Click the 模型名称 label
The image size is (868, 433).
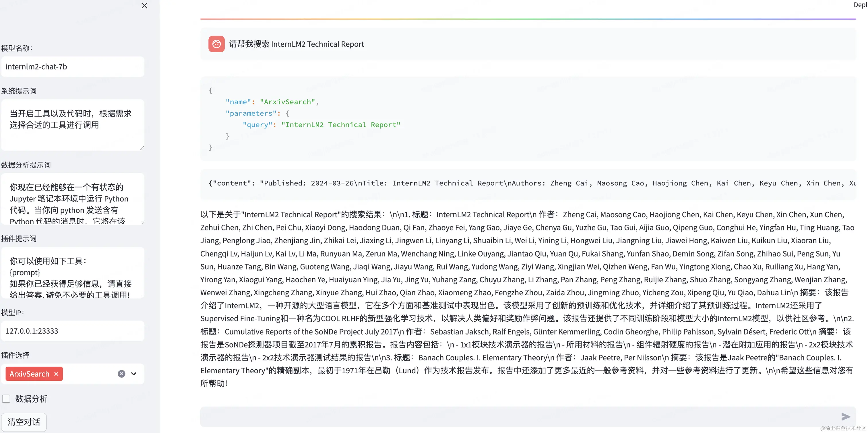click(17, 48)
